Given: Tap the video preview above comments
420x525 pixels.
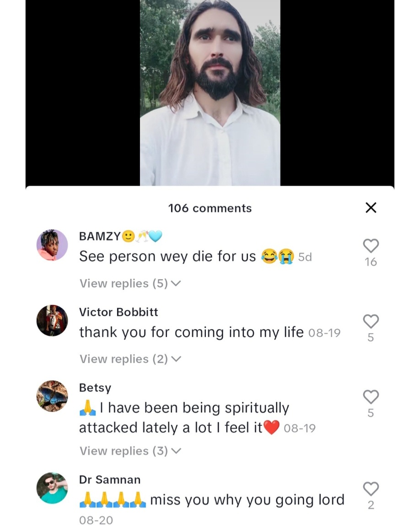Looking at the screenshot, I should pos(210,92).
